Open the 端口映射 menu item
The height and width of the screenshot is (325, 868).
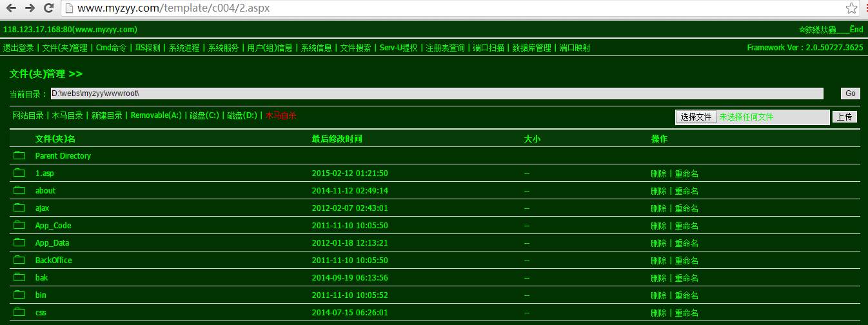point(575,48)
